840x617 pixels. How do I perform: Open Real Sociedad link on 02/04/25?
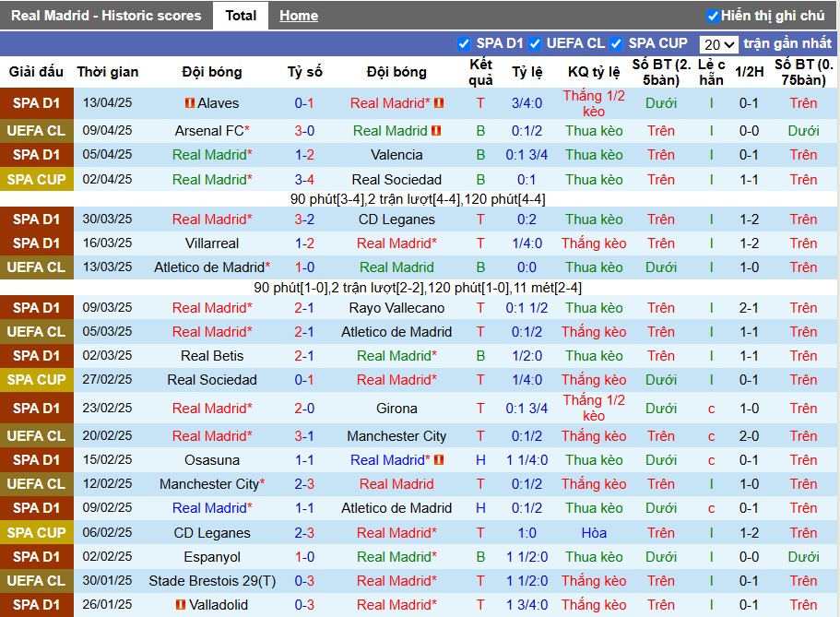point(396,180)
